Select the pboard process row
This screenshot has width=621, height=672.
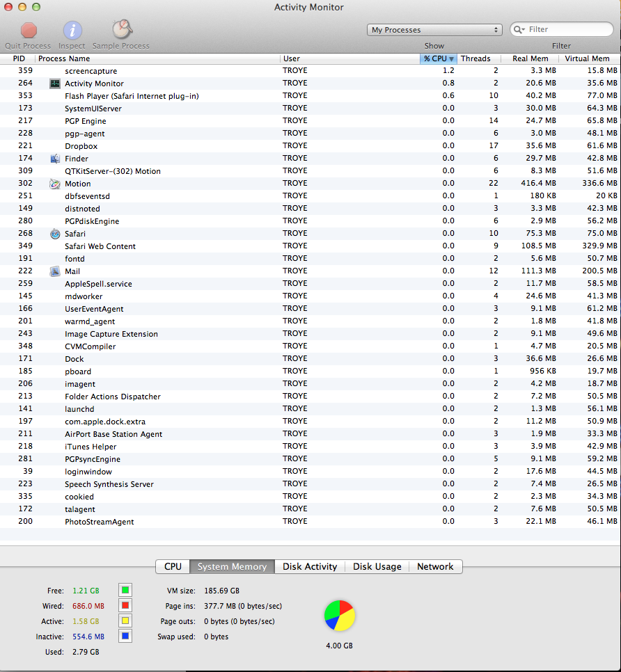point(310,371)
